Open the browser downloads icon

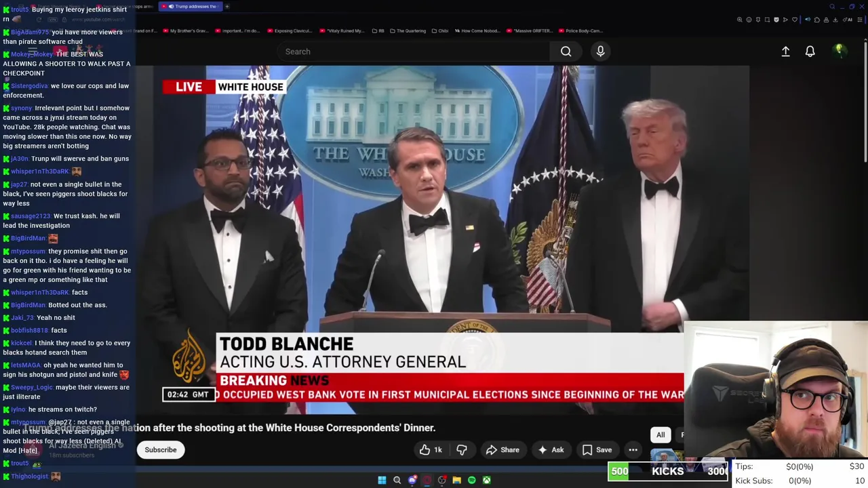click(835, 20)
